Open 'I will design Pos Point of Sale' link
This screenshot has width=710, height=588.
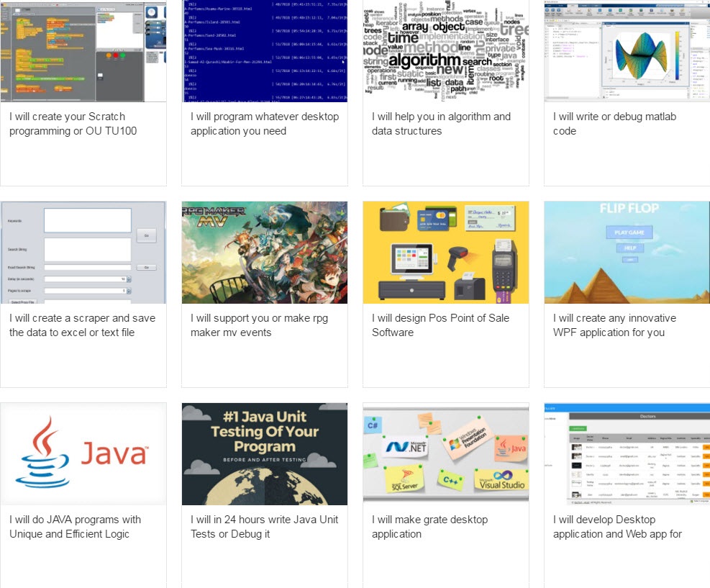[440, 325]
